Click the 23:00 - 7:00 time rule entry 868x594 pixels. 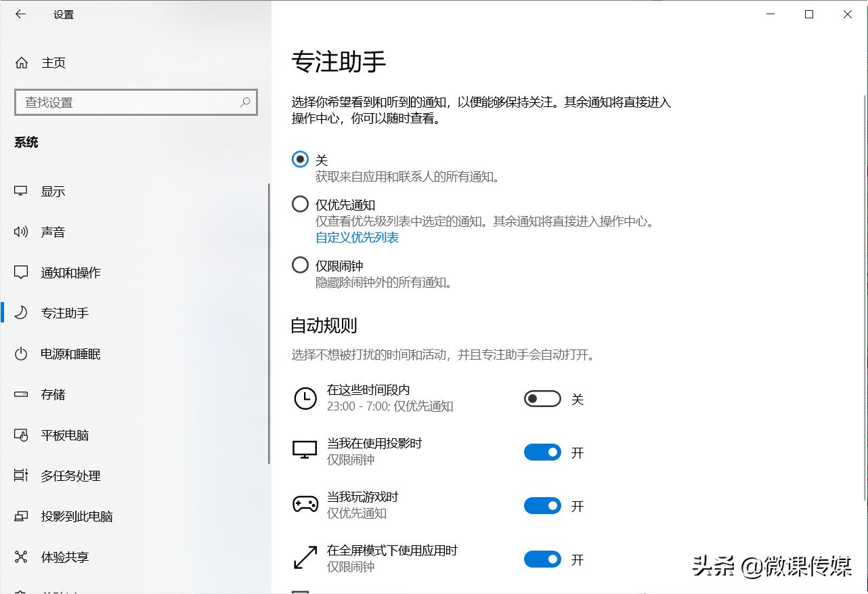386,406
